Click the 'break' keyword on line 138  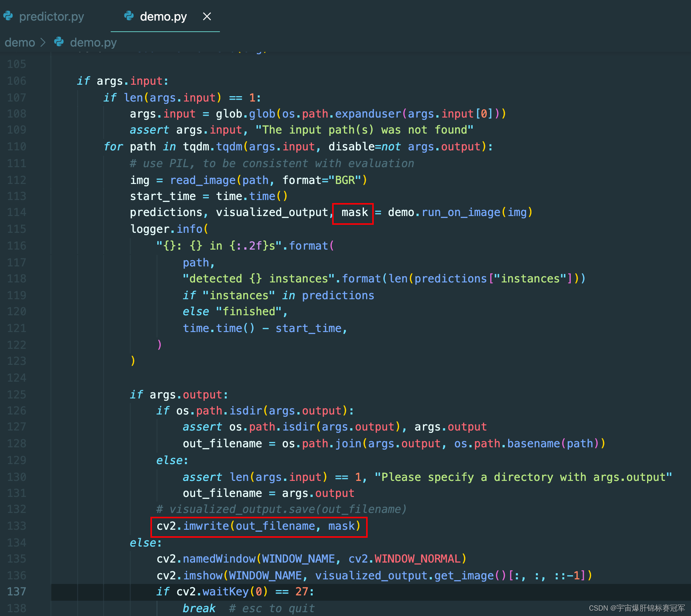tap(199, 608)
